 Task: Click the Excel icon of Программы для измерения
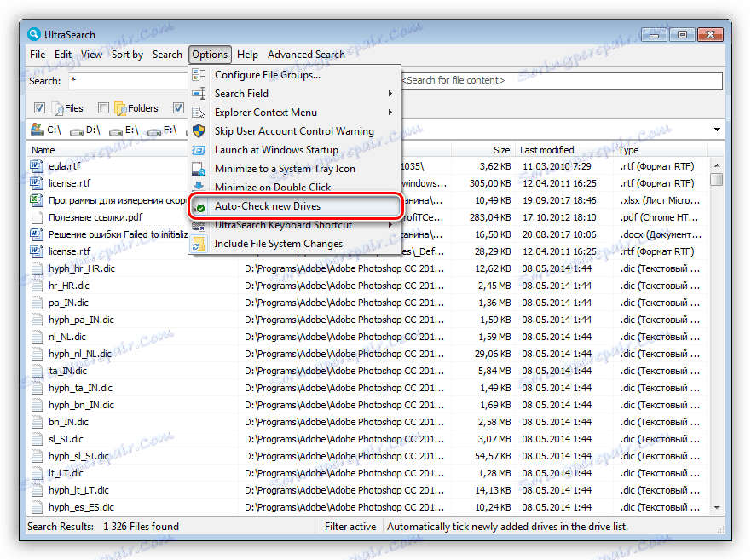pyautogui.click(x=37, y=200)
